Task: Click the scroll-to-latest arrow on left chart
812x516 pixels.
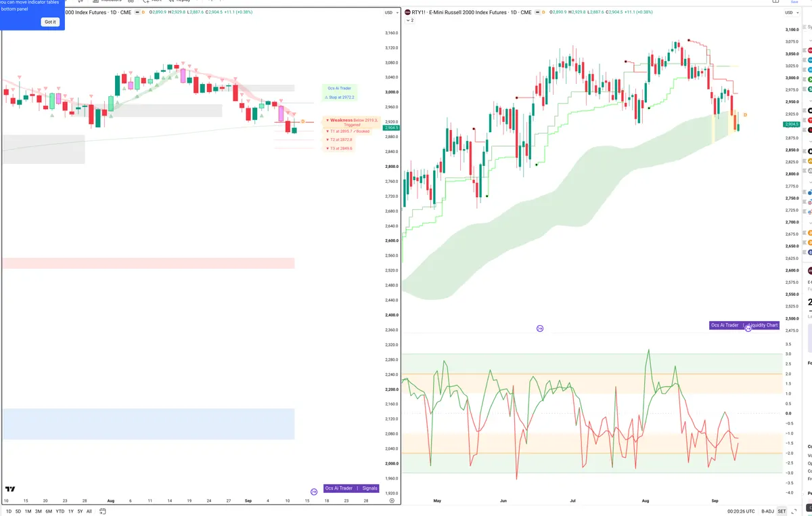Action: tap(314, 492)
